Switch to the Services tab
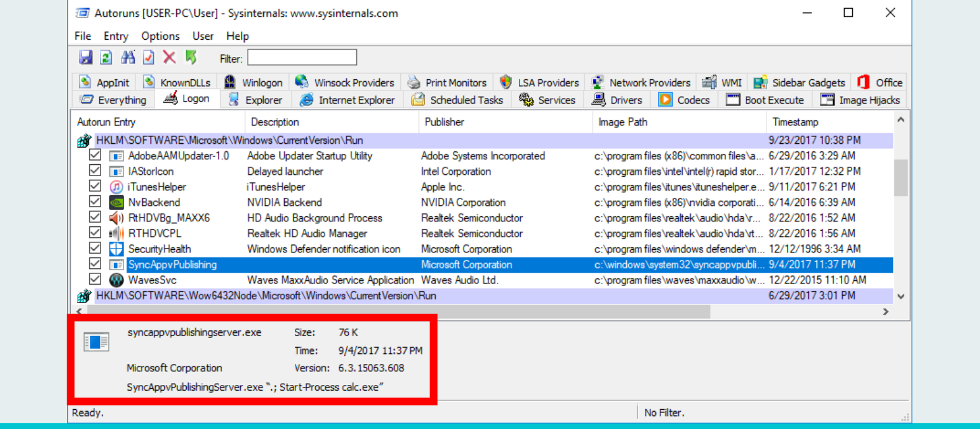This screenshot has width=980, height=429. pos(547,100)
